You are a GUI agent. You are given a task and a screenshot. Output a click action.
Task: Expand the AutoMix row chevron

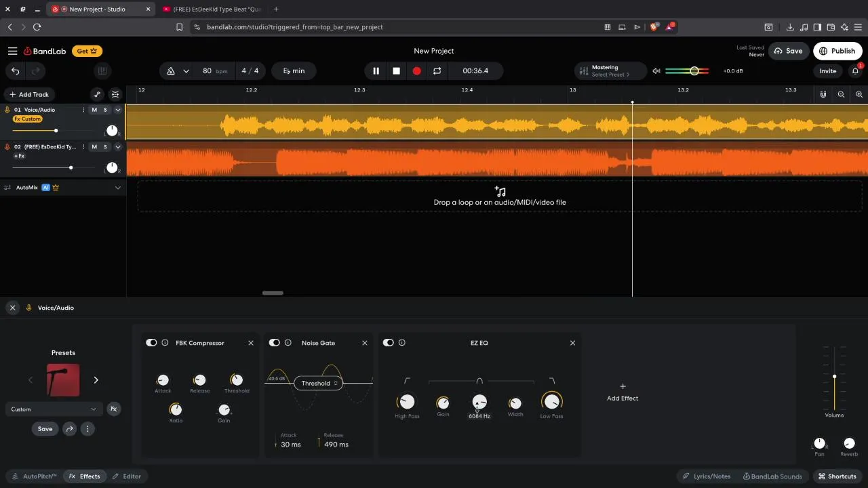click(x=117, y=188)
